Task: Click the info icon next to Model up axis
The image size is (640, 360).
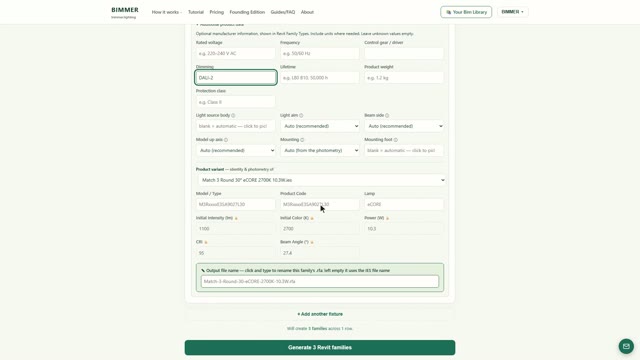Action: (x=226, y=140)
